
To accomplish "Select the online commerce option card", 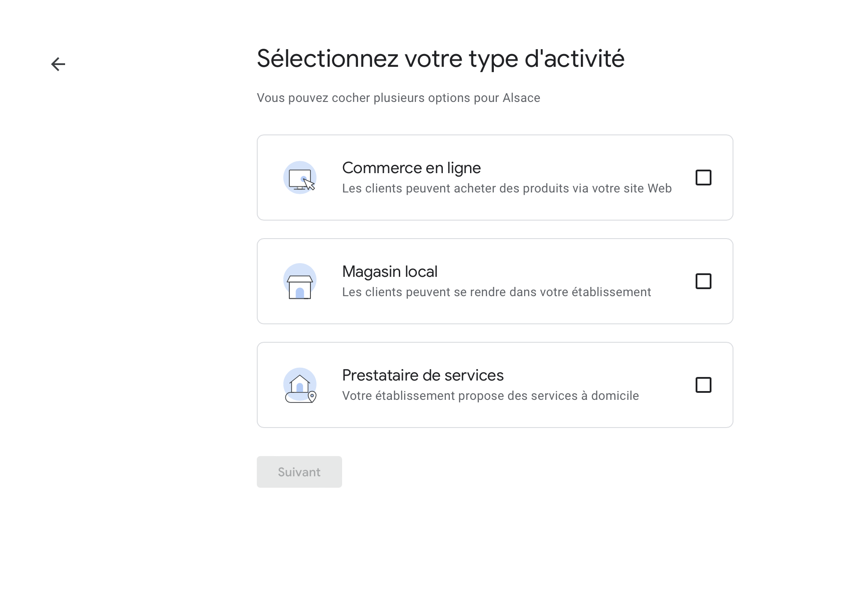I will click(x=495, y=207).
